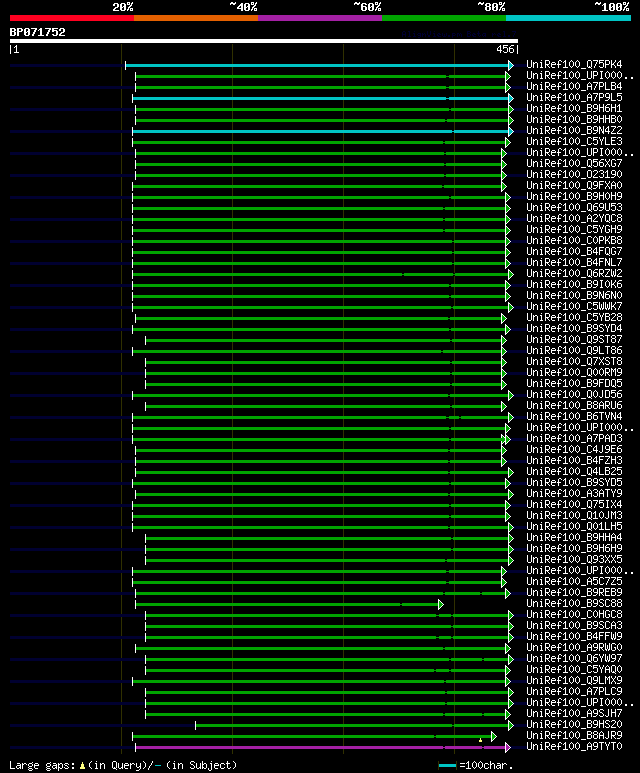Open hit UniRef100_B9H6H1
The image size is (640, 773).
[574, 108]
